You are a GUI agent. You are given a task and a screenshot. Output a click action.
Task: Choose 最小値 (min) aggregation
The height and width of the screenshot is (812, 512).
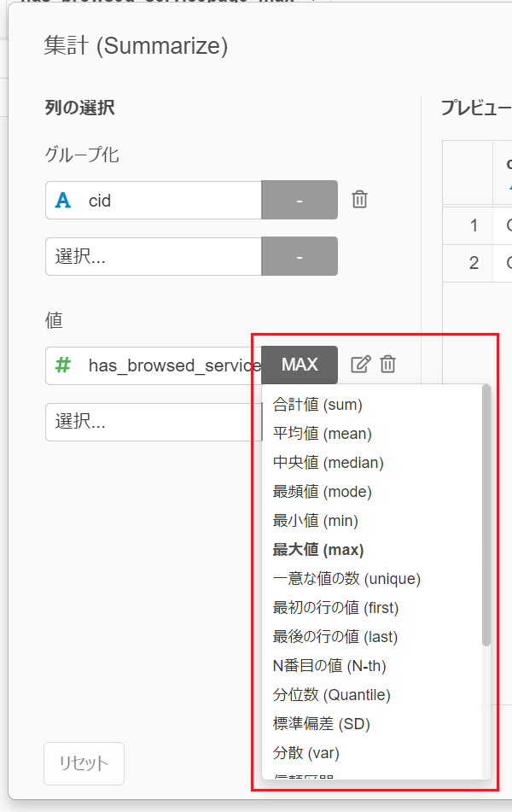315,521
